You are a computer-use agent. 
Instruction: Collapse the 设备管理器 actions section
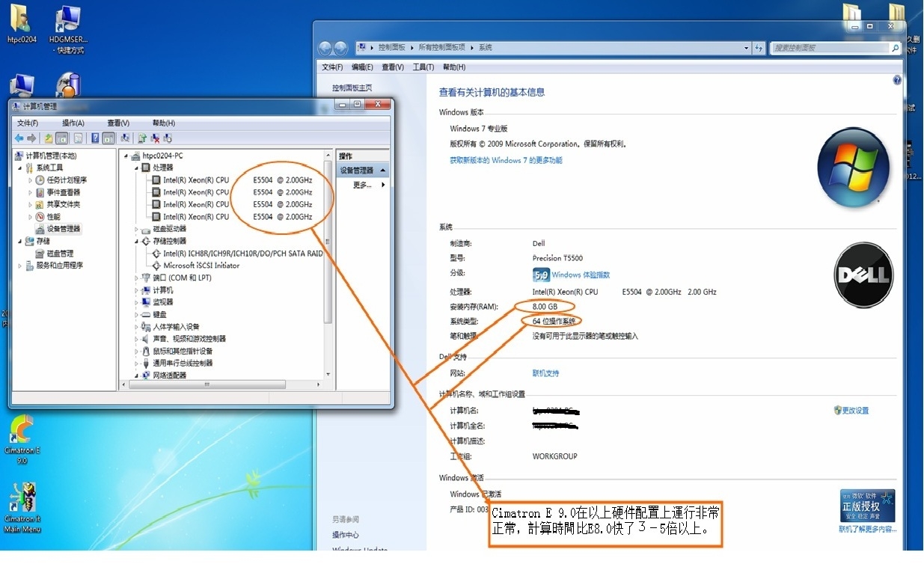coord(383,171)
